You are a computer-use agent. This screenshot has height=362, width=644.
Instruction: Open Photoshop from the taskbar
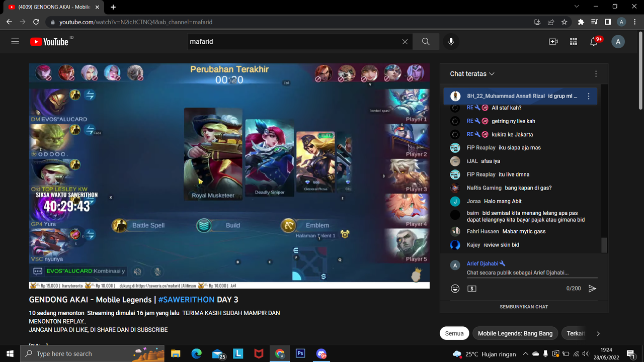click(x=300, y=353)
